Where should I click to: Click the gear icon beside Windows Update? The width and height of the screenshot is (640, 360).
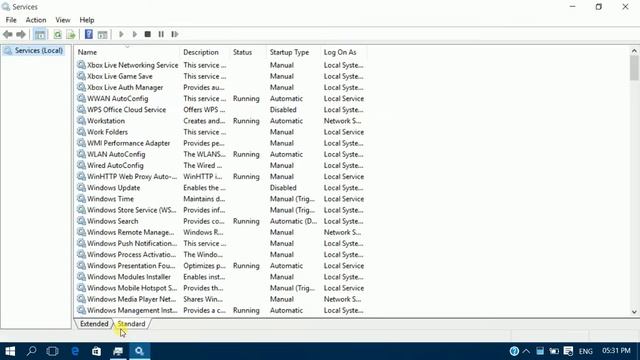click(81, 188)
